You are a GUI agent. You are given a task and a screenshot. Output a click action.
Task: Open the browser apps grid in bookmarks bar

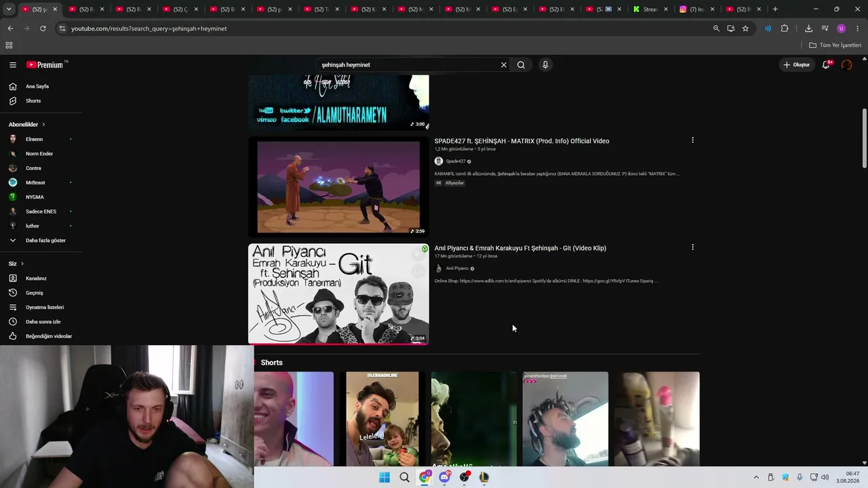click(9, 45)
